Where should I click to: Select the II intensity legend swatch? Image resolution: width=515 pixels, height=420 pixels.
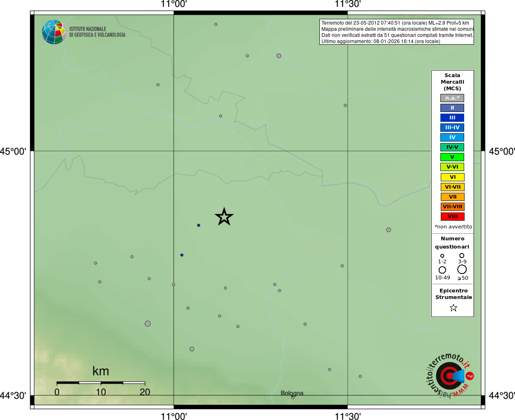452,108
